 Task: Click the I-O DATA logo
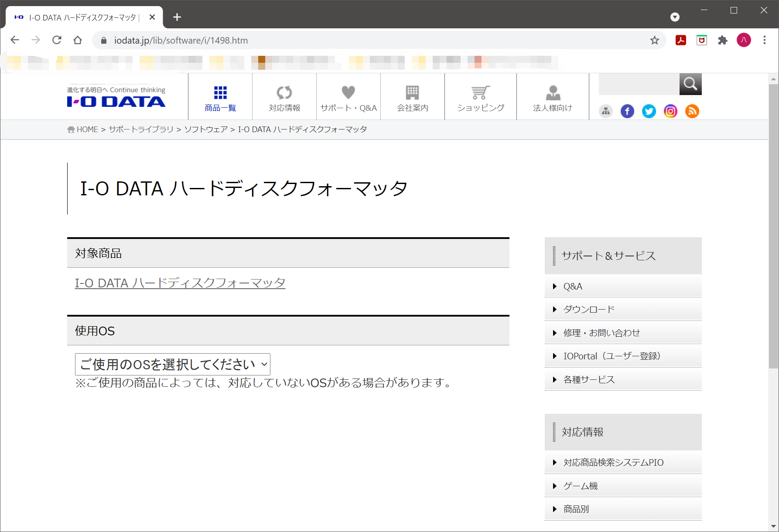(x=116, y=97)
